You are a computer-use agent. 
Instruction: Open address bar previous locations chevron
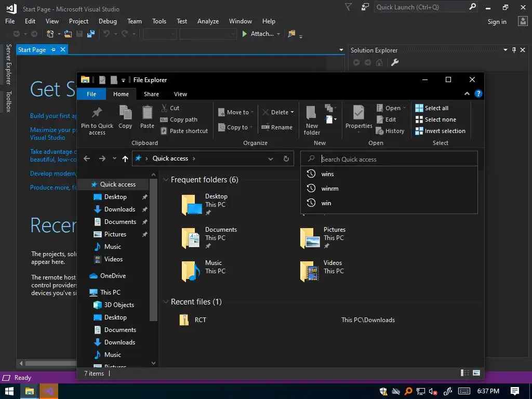(270, 159)
